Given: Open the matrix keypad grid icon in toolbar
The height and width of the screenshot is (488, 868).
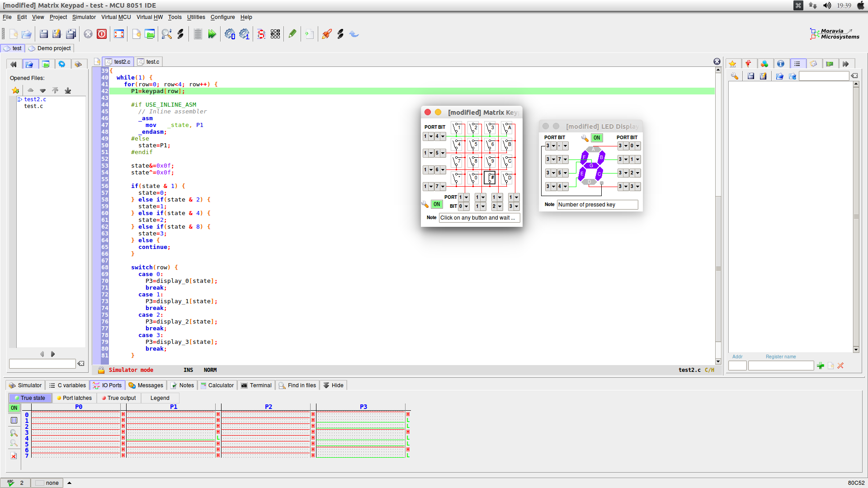Looking at the screenshot, I should click(x=275, y=34).
